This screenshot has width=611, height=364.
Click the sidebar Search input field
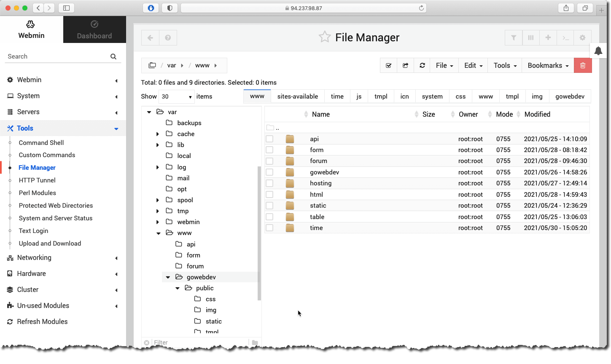(57, 56)
